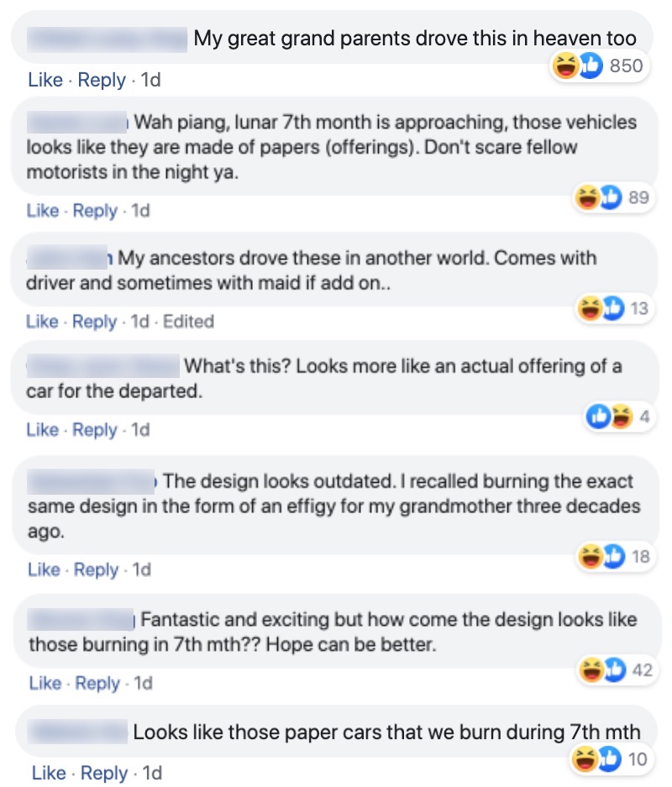Reply to the "Fantastic and exciting" comment
The width and height of the screenshot is (672, 787).
click(97, 684)
